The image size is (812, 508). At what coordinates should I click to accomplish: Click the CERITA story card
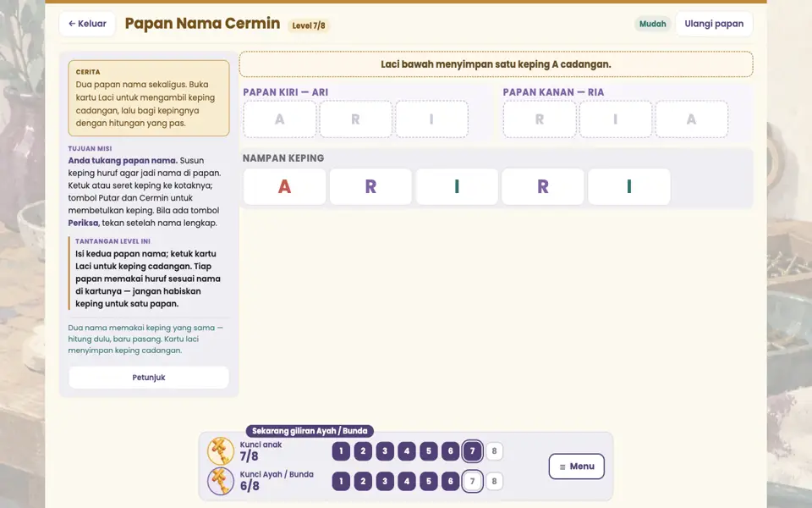click(x=149, y=98)
